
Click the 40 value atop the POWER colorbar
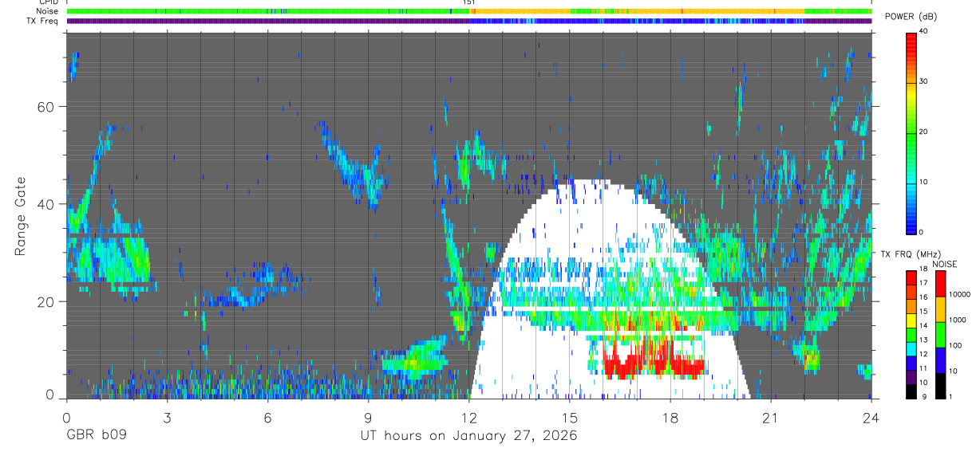coord(923,31)
